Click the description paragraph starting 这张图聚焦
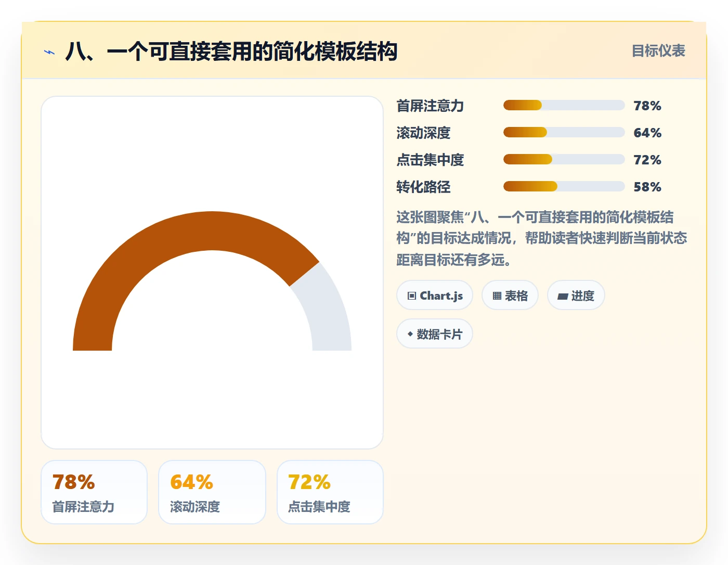This screenshot has height=565, width=728. click(x=542, y=238)
